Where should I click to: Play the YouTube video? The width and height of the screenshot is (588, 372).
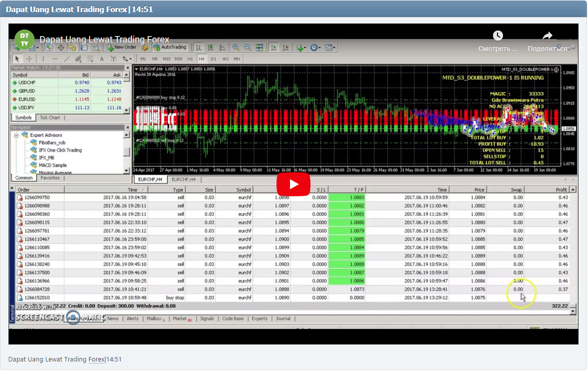[x=293, y=184]
